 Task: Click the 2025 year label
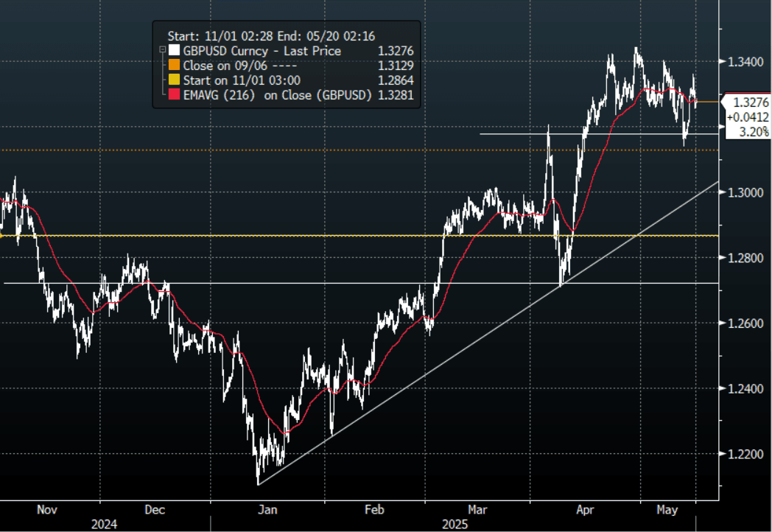455,524
